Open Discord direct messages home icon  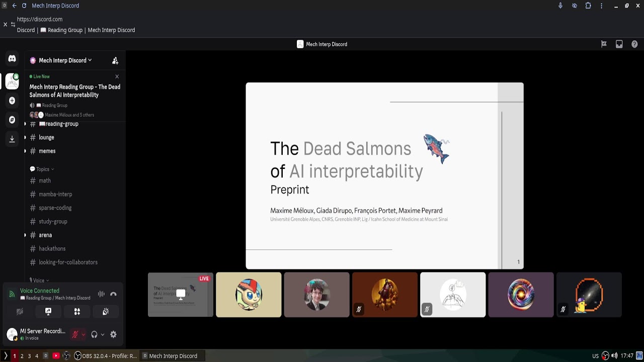[12, 59]
